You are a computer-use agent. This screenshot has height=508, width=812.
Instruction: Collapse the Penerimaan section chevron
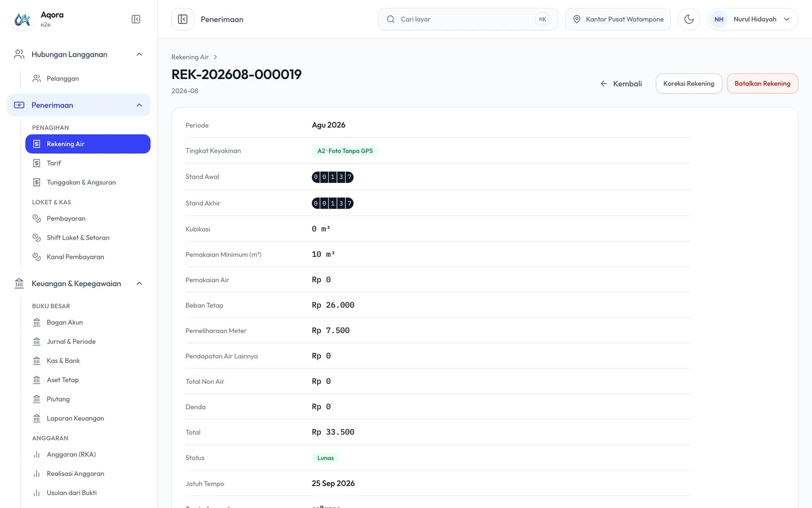139,105
